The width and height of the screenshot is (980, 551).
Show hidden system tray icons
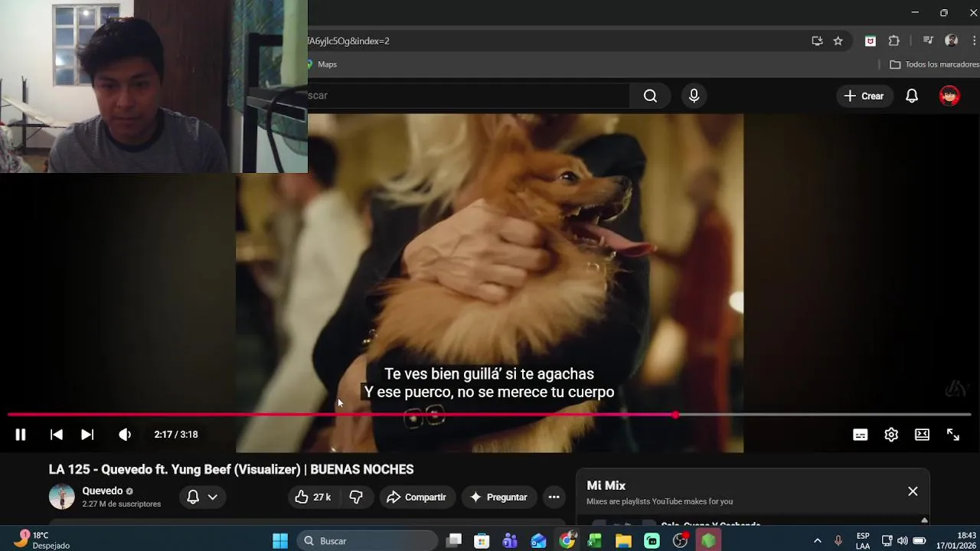point(817,541)
